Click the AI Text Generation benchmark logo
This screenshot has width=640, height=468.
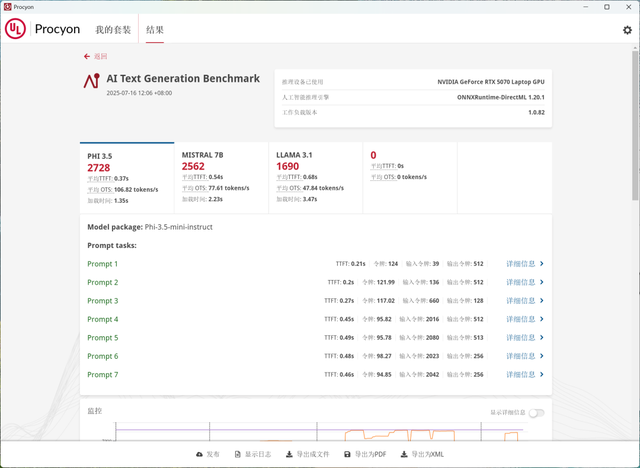[x=91, y=81]
